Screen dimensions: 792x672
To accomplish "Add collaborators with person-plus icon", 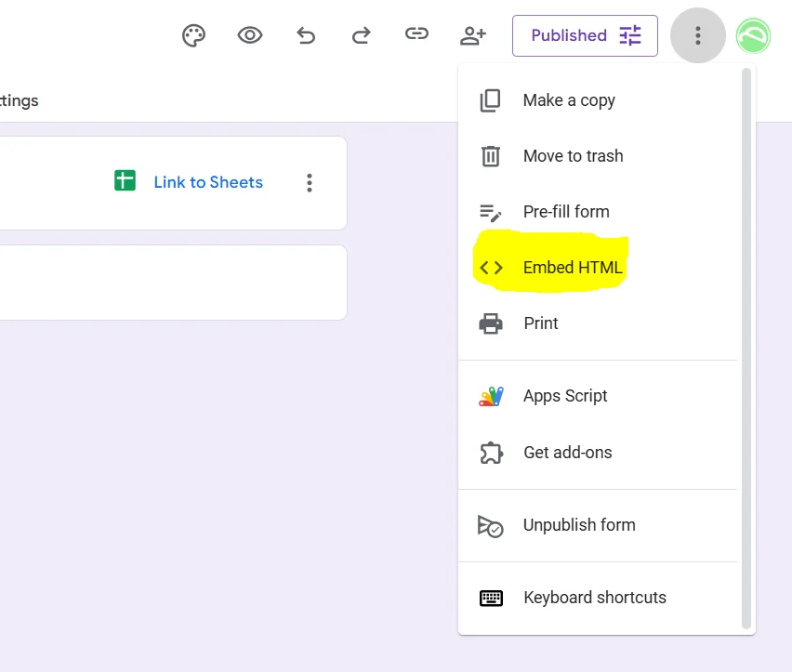I will pos(473,36).
